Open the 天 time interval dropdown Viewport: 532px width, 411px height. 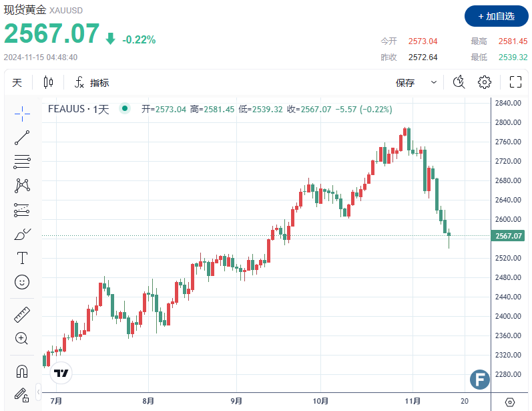17,83
